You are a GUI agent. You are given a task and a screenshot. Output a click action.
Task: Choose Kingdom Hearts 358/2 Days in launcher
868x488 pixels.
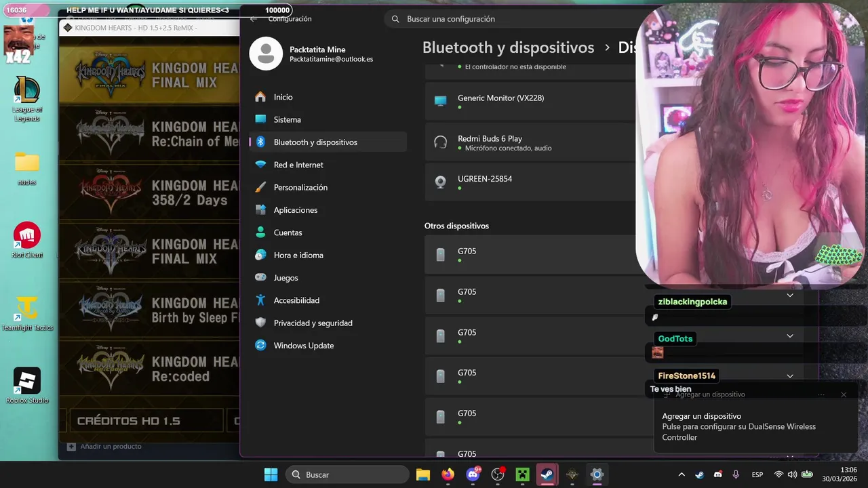tap(149, 192)
